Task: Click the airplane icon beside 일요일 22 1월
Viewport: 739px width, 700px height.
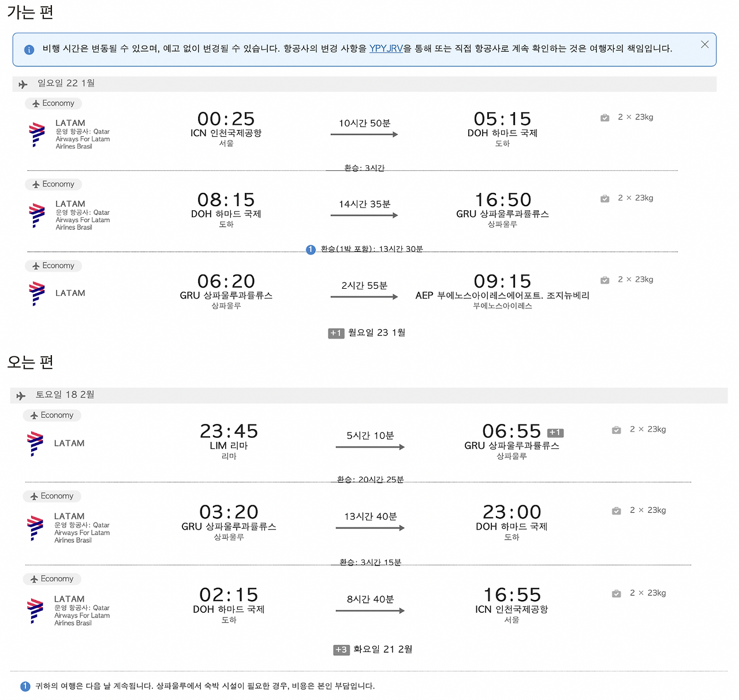Action: (x=23, y=84)
